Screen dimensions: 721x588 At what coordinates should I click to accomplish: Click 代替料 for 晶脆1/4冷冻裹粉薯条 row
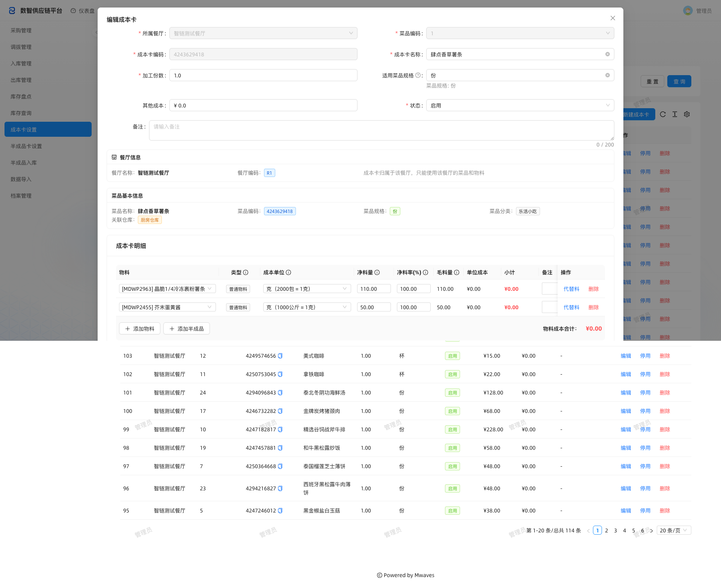click(571, 289)
